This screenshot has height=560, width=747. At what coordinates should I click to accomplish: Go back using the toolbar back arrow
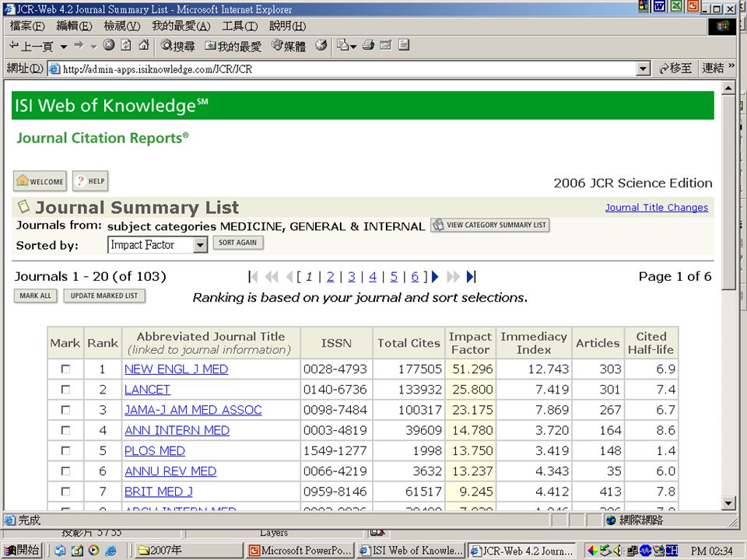tap(31, 46)
